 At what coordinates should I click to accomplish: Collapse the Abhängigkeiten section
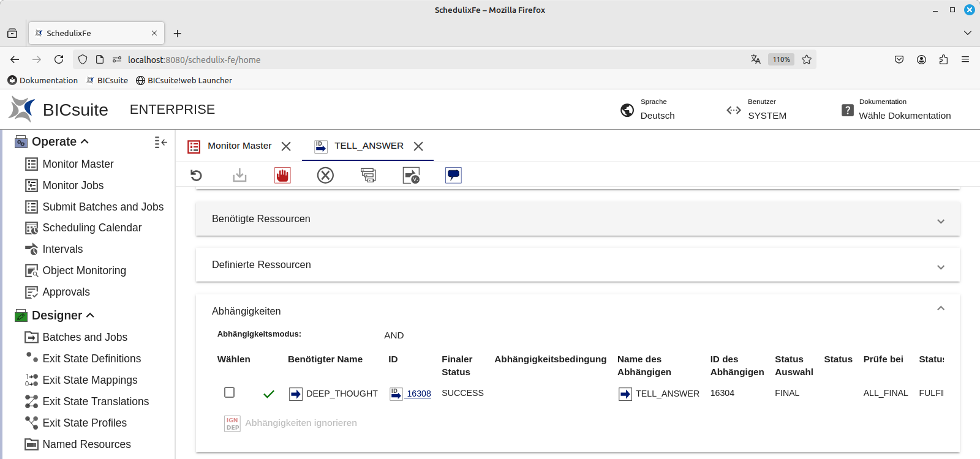point(940,308)
